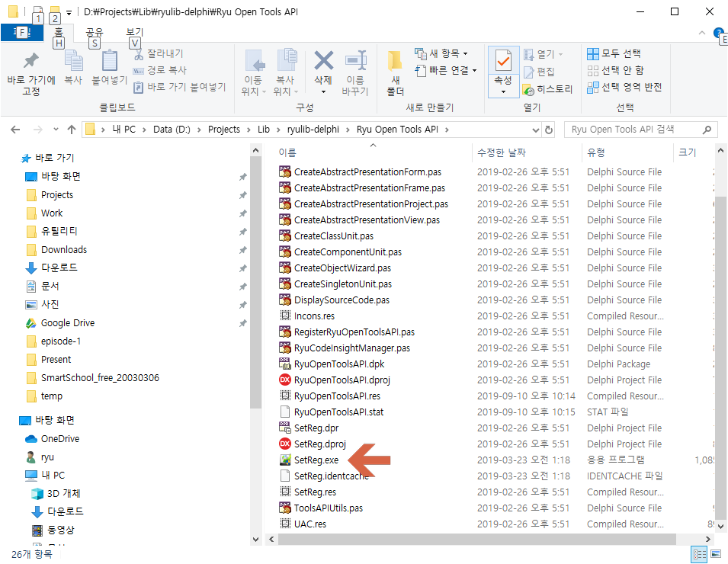Click Select All (모두 선택)
728x564 pixels.
[614, 53]
